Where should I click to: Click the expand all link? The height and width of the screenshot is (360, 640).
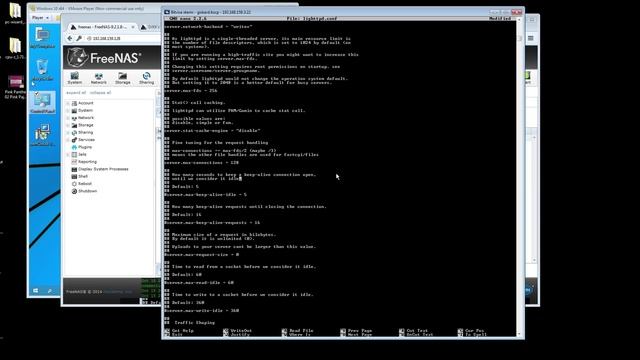76,93
